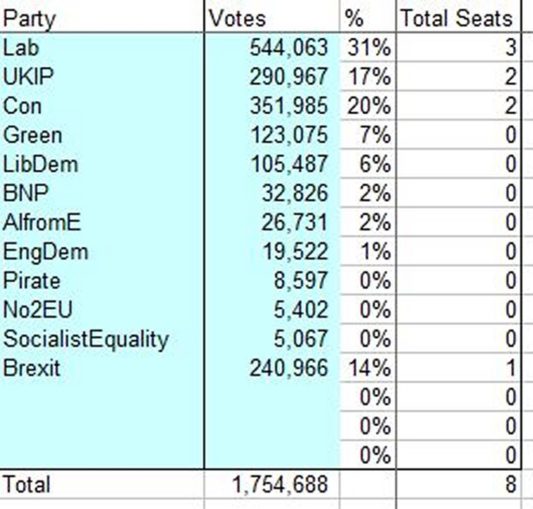Select the Lab party name cell
This screenshot has width=533, height=509.
[102, 47]
